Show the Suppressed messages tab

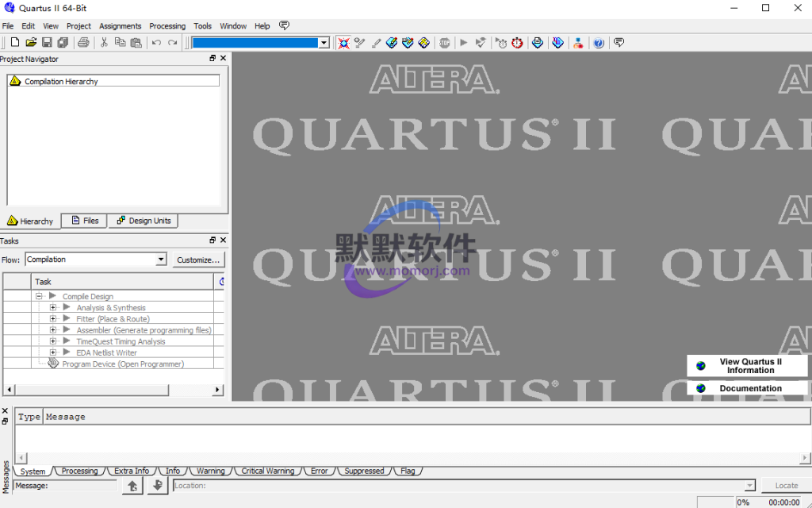pos(364,471)
